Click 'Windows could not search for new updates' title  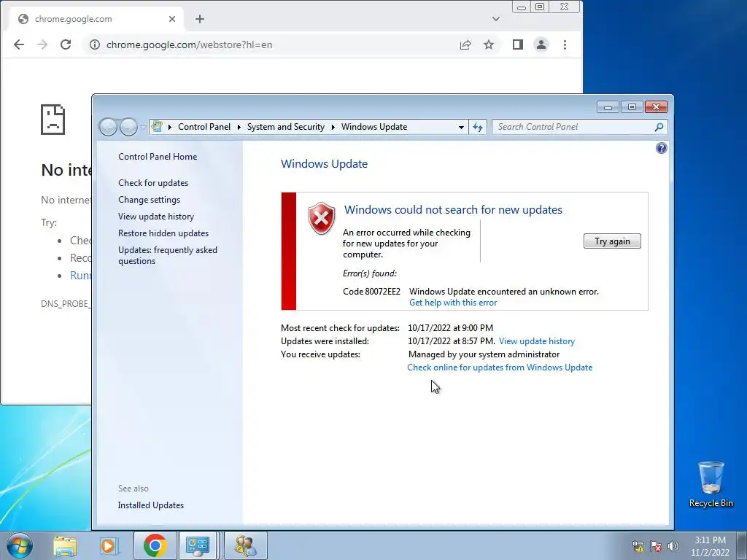453,210
